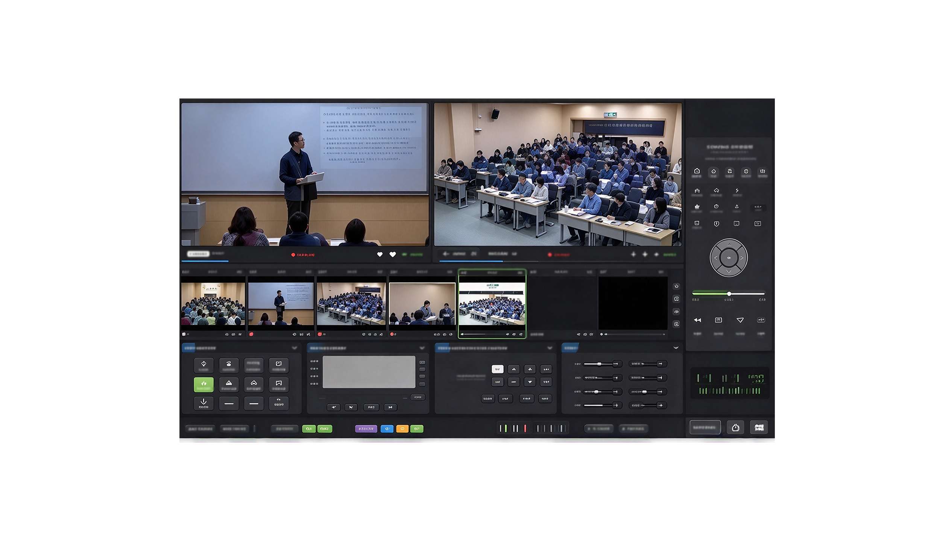Click the lightning bolt icon in right panel
The image size is (940, 560).
click(737, 191)
